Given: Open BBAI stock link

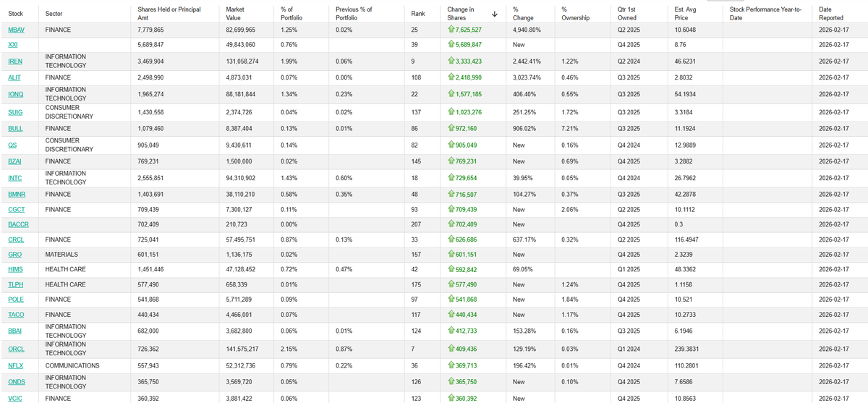Looking at the screenshot, I should [15, 331].
